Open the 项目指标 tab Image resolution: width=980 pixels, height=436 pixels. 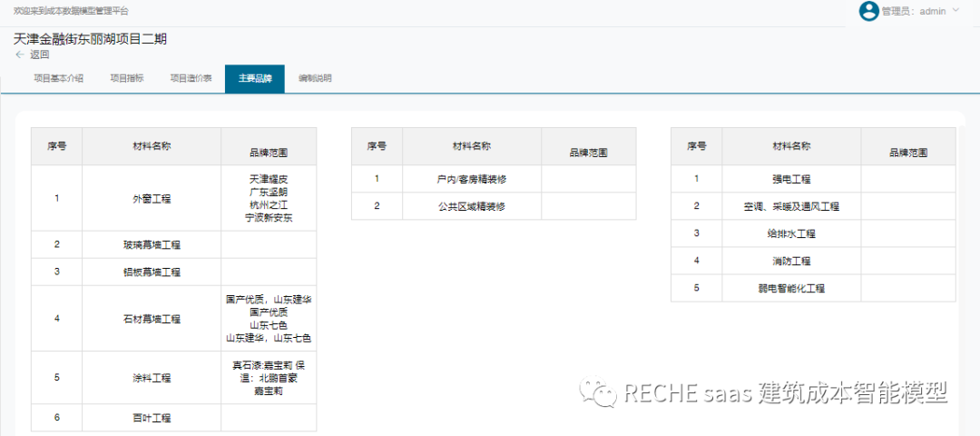[x=127, y=78]
